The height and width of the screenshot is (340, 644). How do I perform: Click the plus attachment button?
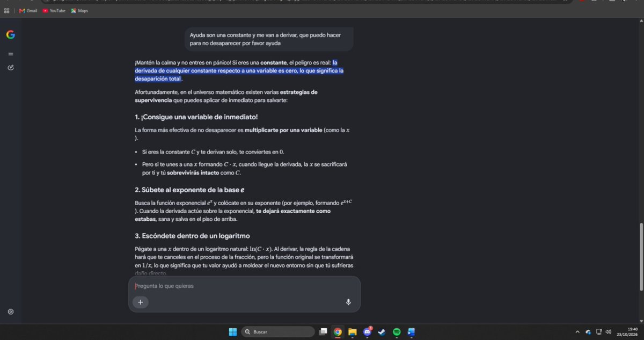[141, 302]
